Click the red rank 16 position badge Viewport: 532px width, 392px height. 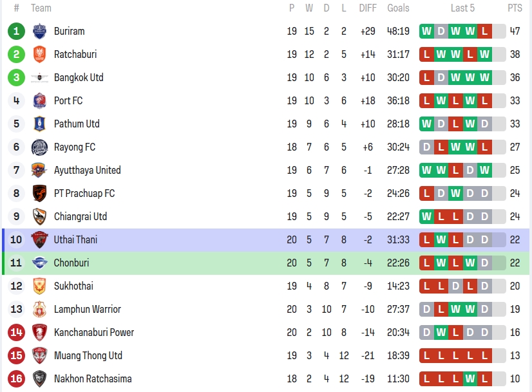[16, 379]
